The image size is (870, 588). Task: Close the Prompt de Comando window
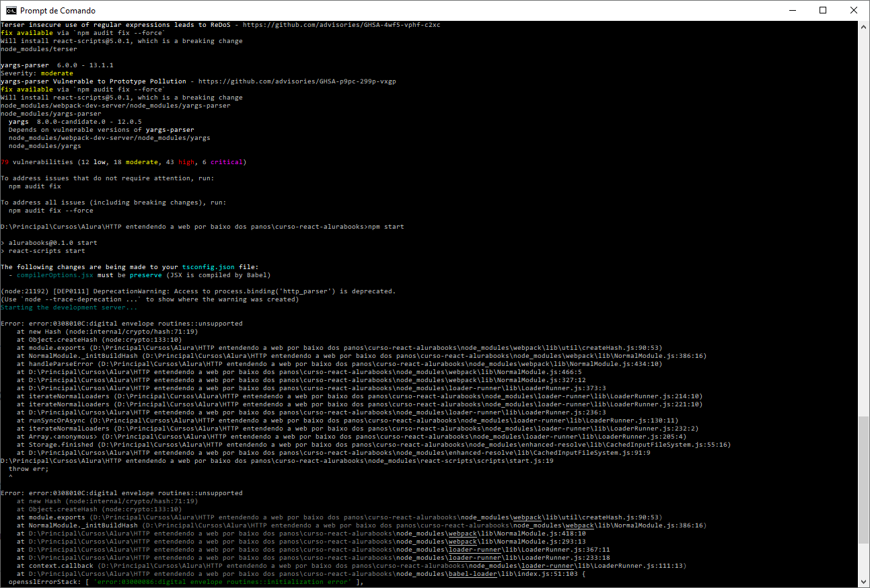pos(854,10)
